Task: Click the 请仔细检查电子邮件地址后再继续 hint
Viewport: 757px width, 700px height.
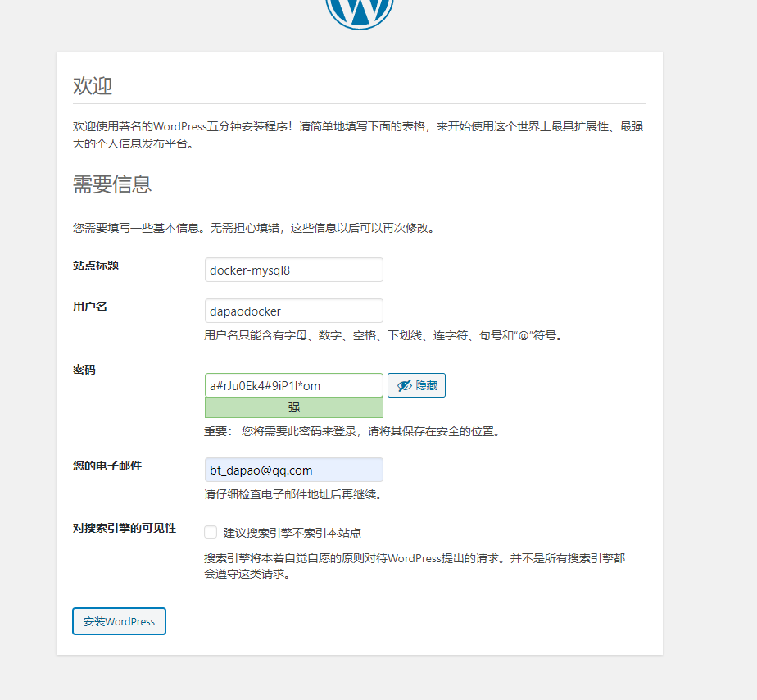Action: tap(294, 494)
